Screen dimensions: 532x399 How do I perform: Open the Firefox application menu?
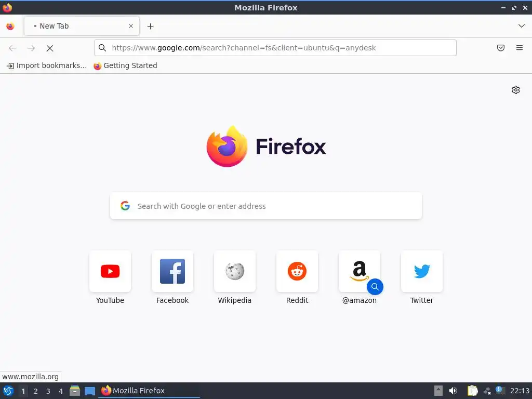coord(520,48)
